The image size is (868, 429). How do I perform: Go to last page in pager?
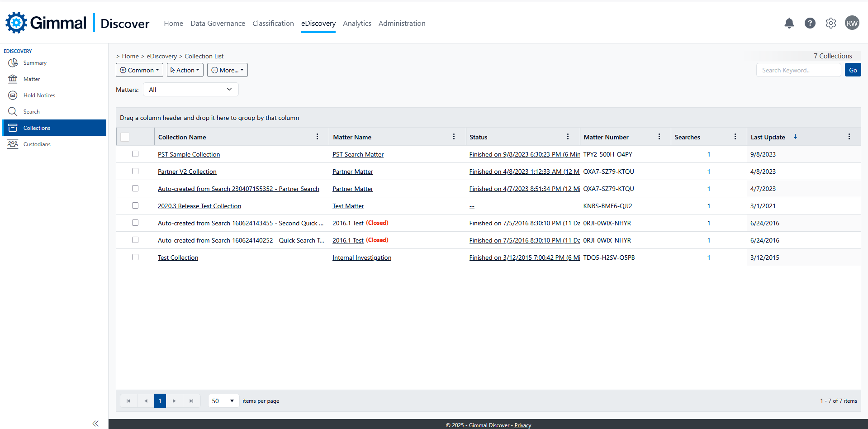click(x=191, y=401)
